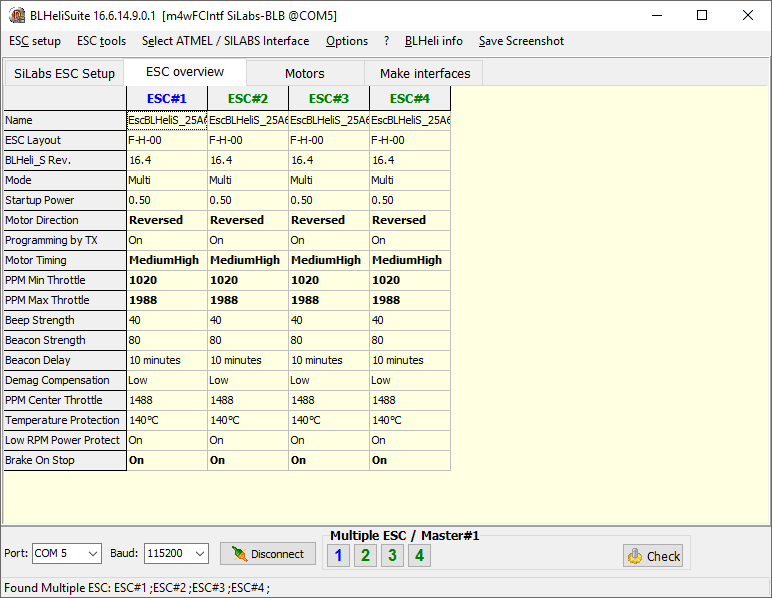Click the ESC#2 ESC Layout F-H-00 cell
The image size is (772, 598).
[248, 140]
